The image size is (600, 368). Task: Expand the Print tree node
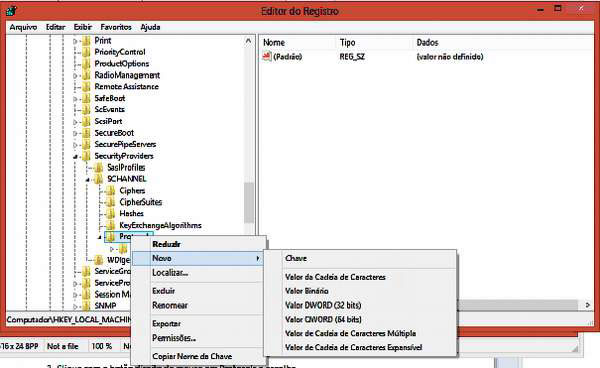click(75, 41)
